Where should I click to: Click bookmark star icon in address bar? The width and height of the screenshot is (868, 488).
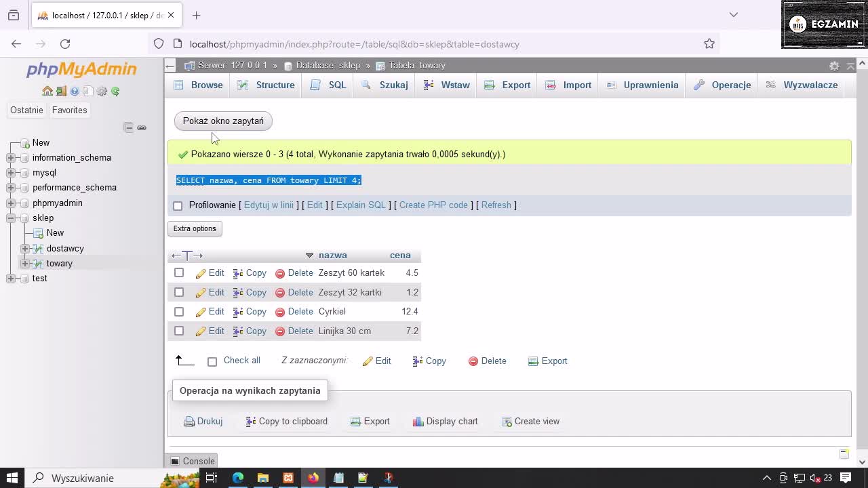point(709,43)
